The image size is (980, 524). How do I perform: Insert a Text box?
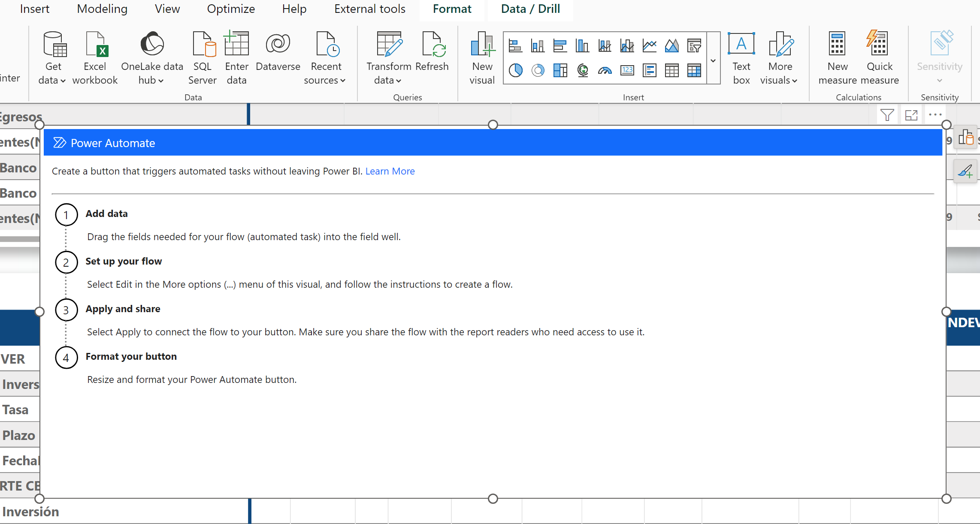(741, 57)
